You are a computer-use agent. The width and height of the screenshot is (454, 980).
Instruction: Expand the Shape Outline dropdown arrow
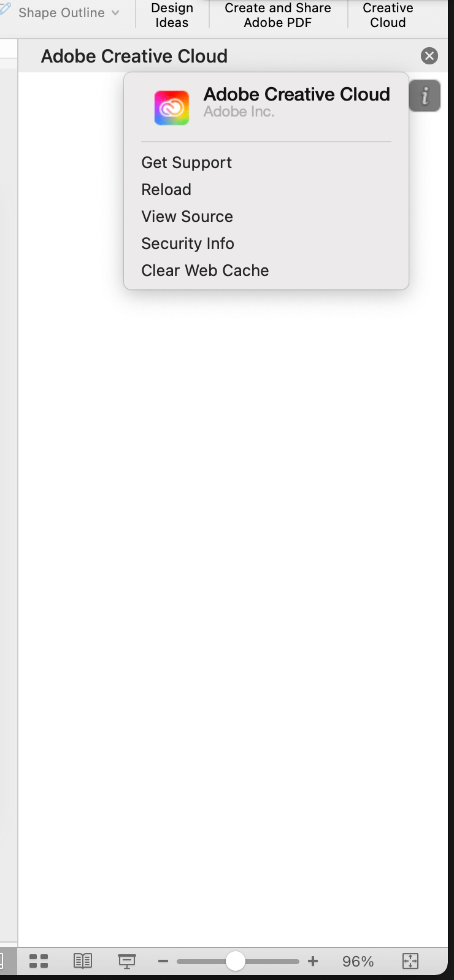point(115,12)
